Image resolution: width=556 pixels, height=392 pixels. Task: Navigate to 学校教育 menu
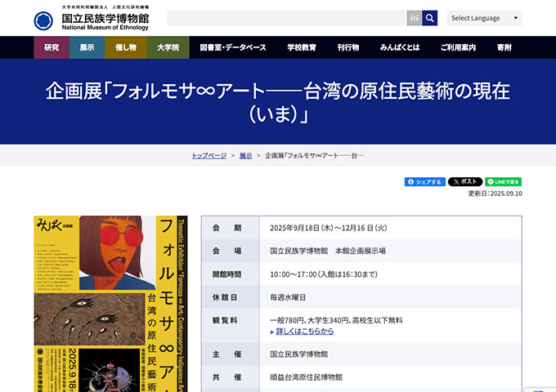click(302, 47)
